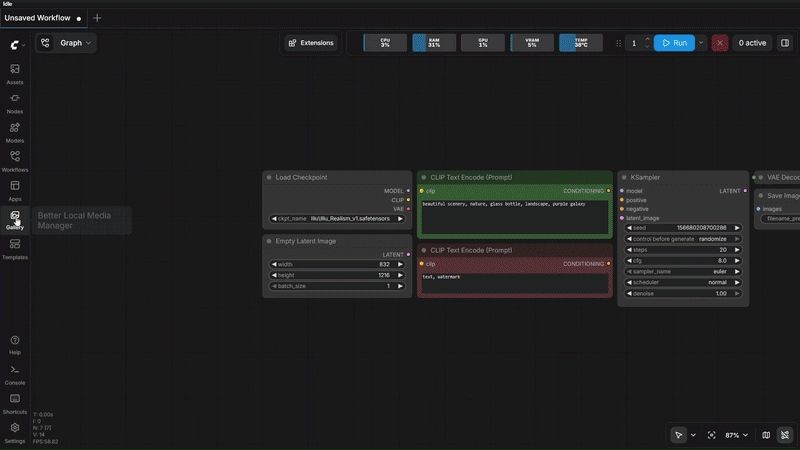Screen dimensions: 800x450
Task: Click the CPU usage meter
Action: (x=385, y=43)
